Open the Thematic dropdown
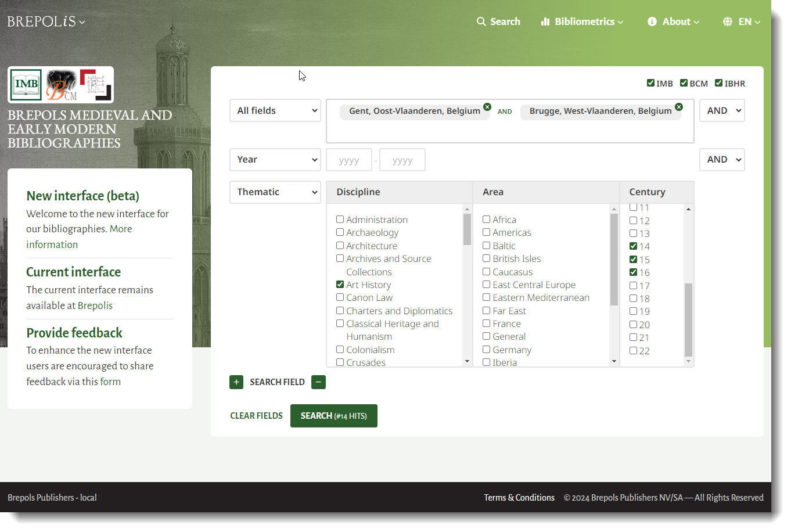The height and width of the screenshot is (532, 791). click(x=275, y=192)
